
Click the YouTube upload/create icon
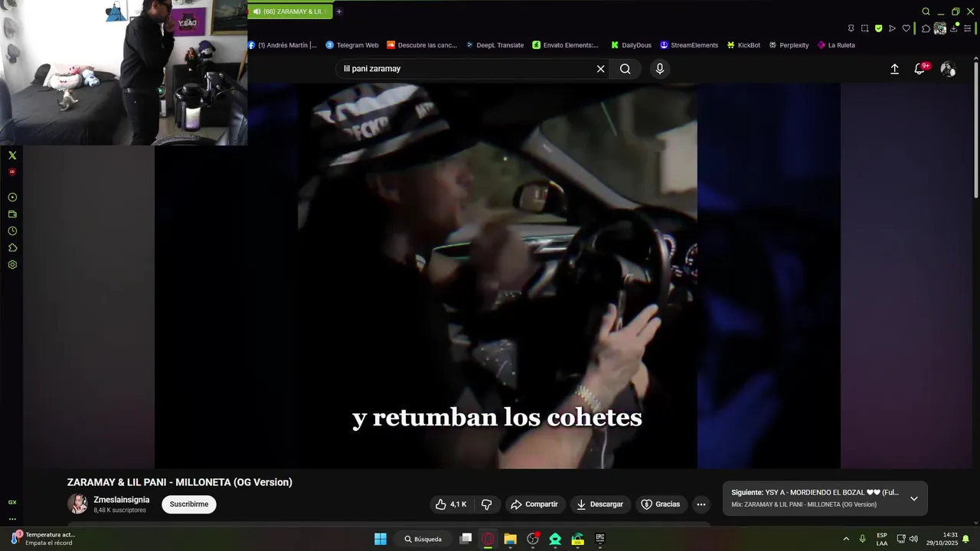894,69
